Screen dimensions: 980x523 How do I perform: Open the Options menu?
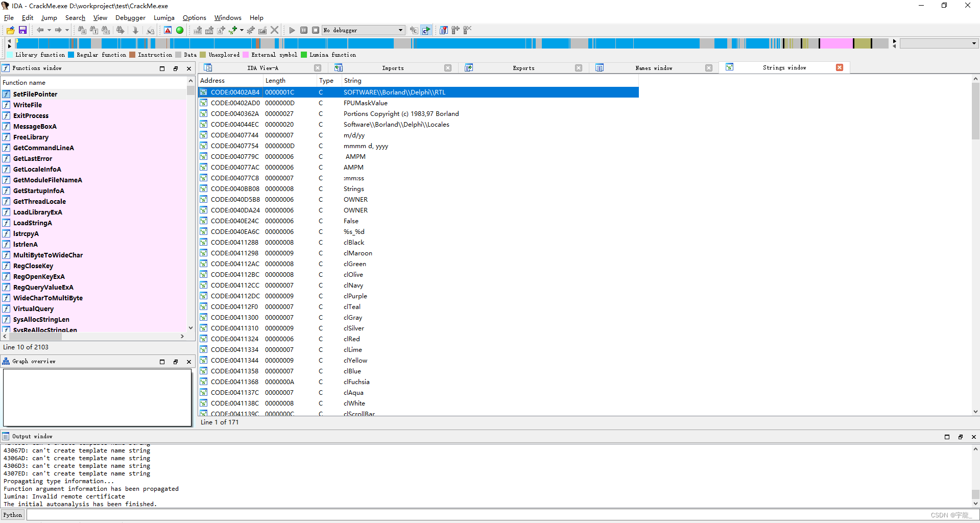(195, 17)
